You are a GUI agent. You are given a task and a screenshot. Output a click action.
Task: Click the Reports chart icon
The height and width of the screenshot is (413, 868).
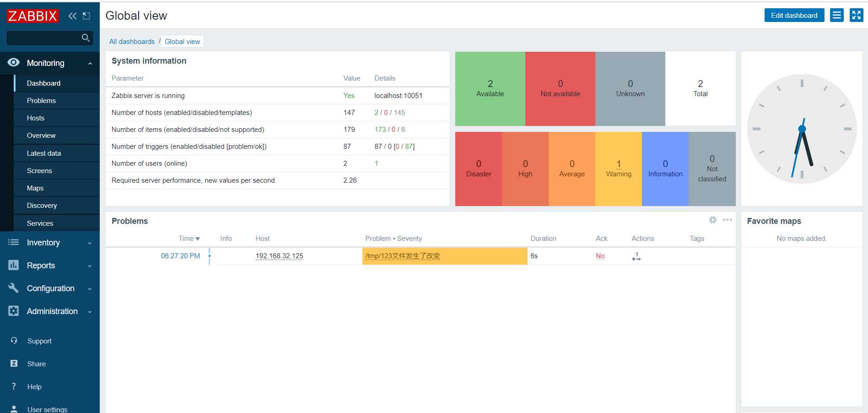pyautogui.click(x=14, y=265)
